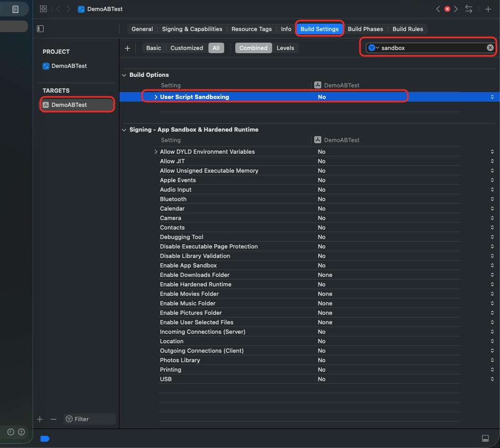Open the Build Phases tab

365,29
